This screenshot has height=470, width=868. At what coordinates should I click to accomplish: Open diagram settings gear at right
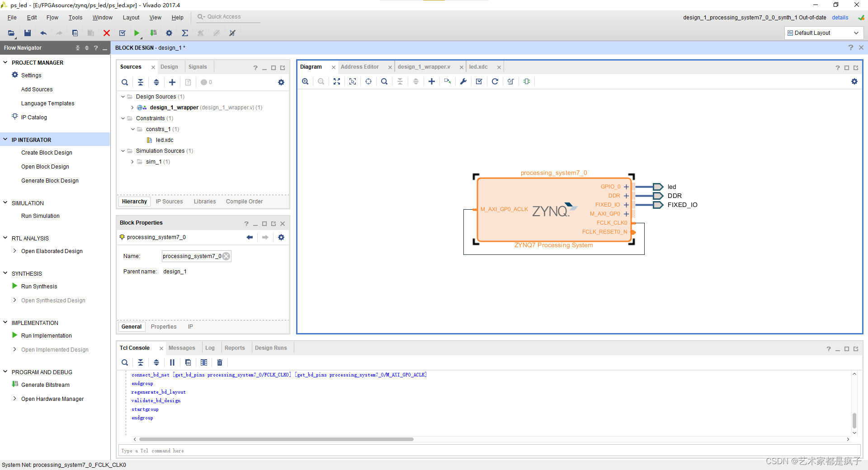[x=854, y=81]
